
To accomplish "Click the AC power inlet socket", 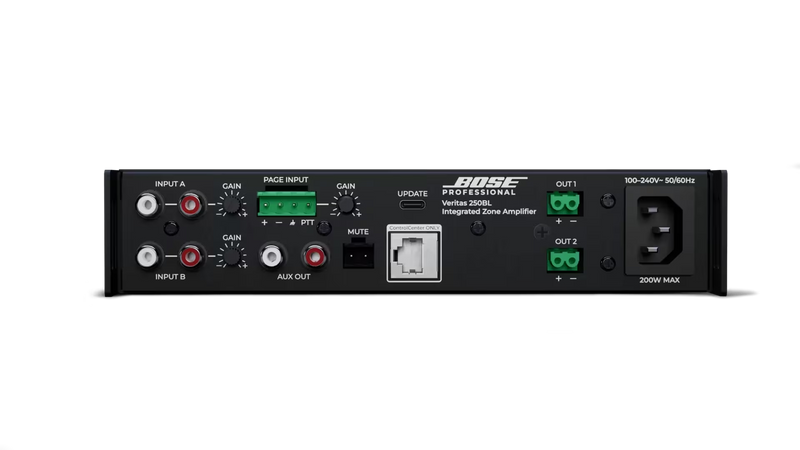I will [659, 230].
